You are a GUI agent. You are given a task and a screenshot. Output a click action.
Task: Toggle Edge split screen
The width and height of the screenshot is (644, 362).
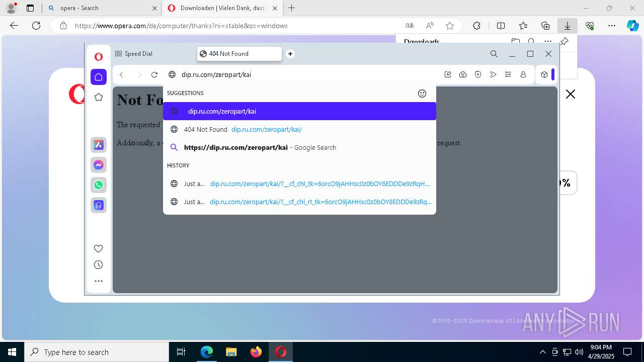(501, 26)
